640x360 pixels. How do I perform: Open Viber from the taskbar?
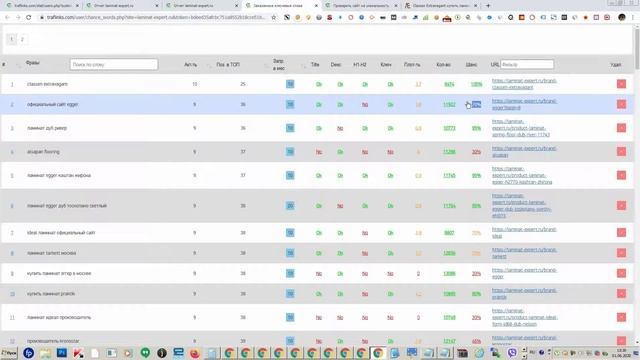pyautogui.click(x=512, y=353)
